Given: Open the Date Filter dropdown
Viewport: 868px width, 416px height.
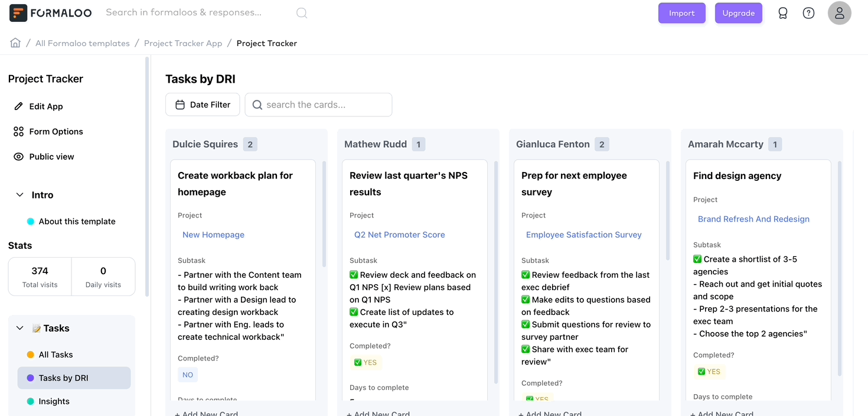Looking at the screenshot, I should pyautogui.click(x=203, y=104).
